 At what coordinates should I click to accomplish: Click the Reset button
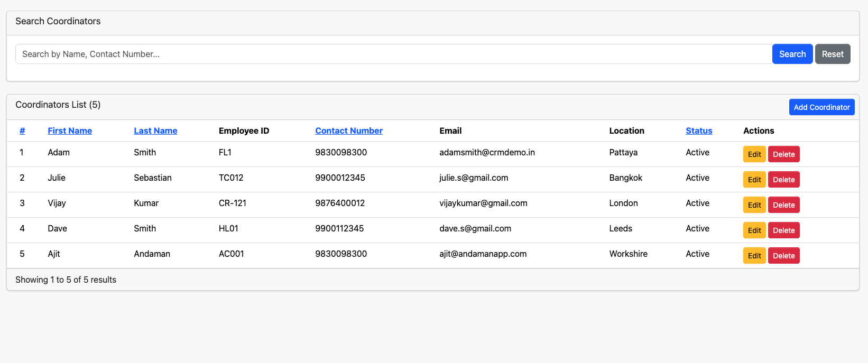[x=833, y=54]
